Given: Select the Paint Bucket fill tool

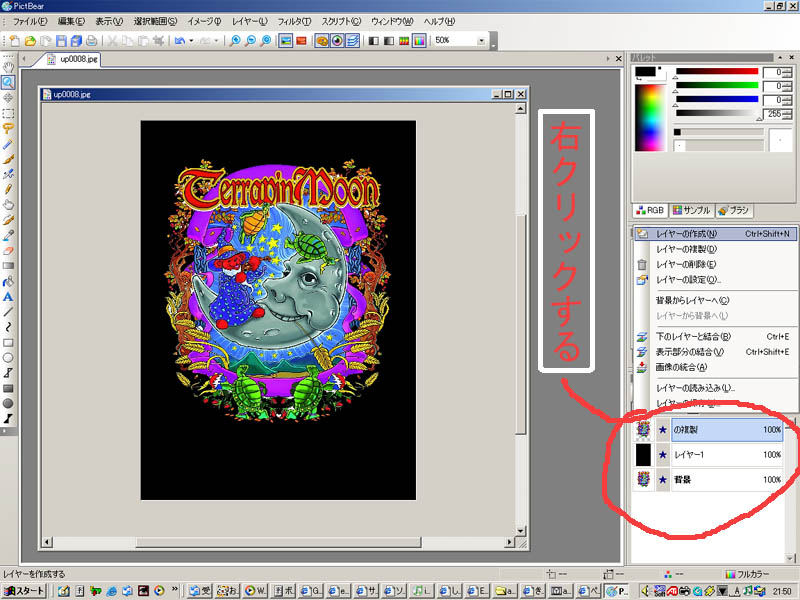Looking at the screenshot, I should click(8, 281).
